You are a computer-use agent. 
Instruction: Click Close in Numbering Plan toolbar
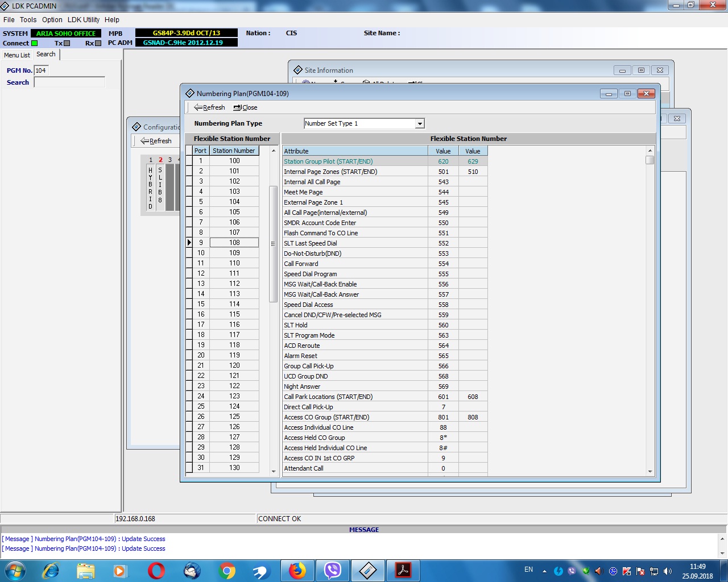point(246,107)
